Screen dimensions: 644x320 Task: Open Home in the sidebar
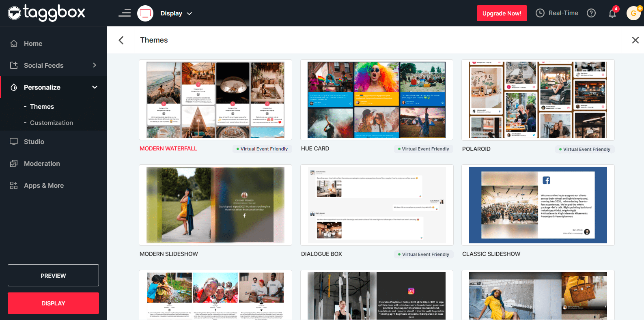33,43
